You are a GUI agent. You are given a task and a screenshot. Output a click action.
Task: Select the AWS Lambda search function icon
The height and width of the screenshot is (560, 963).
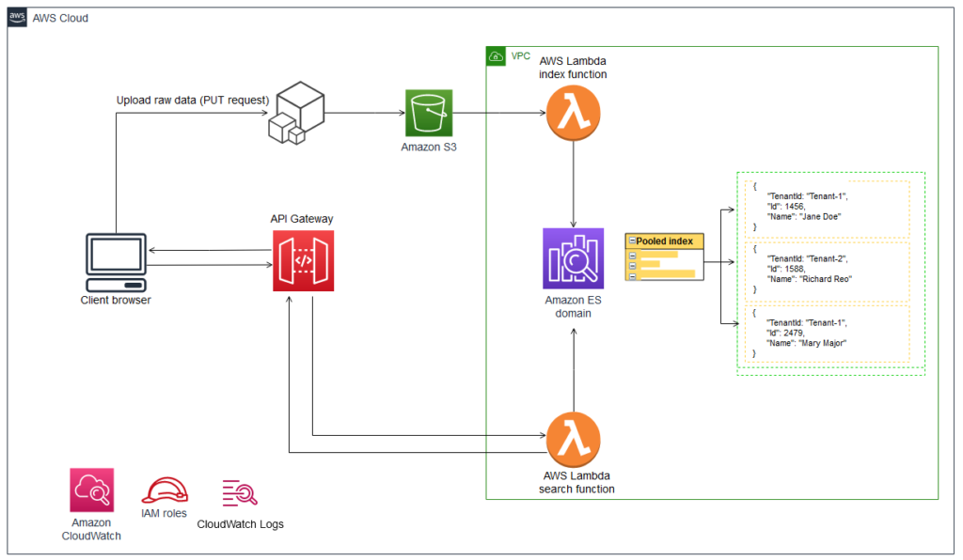point(573,439)
